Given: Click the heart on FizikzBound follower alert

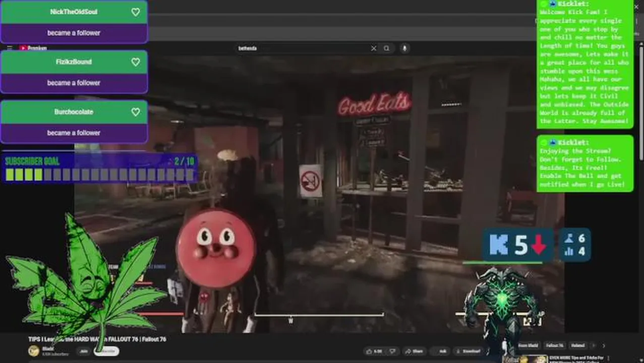Looking at the screenshot, I should tap(136, 62).
